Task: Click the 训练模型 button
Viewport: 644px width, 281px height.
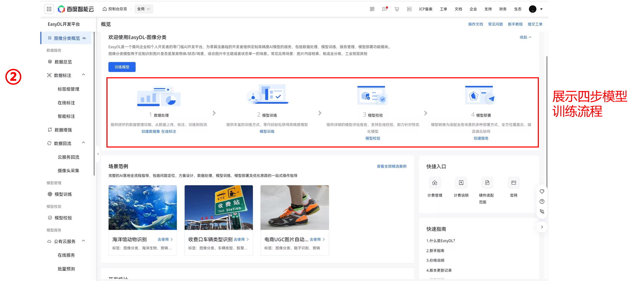Action: 122,67
